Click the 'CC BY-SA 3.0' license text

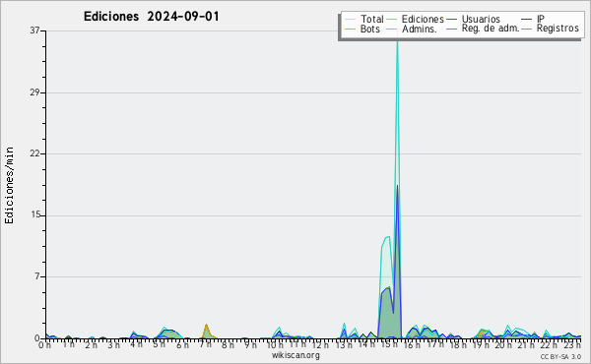[x=560, y=356]
